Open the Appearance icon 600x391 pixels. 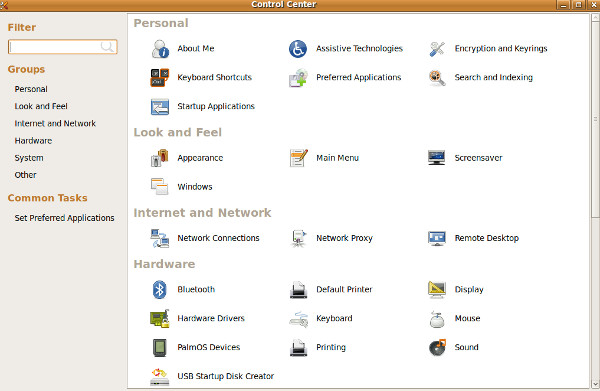tap(160, 158)
